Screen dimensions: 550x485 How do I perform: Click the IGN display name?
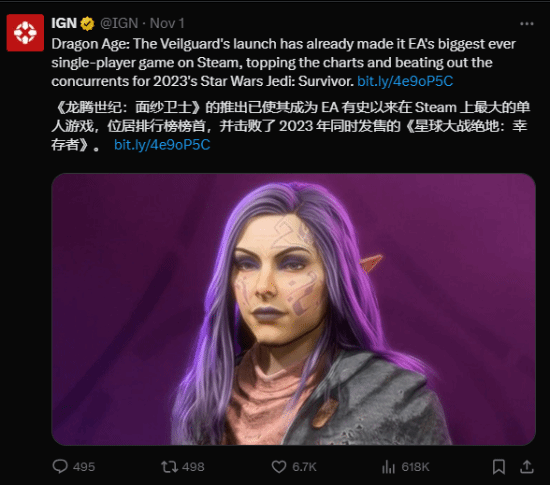tap(64, 23)
